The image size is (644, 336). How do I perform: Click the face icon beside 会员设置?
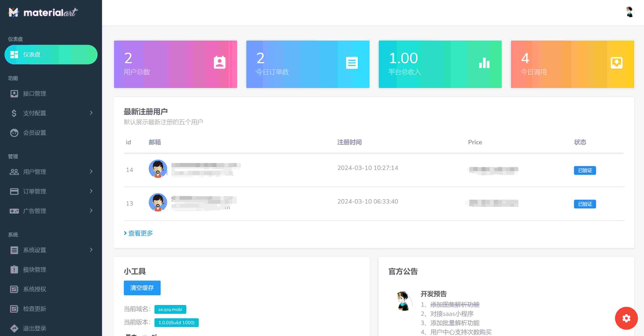tap(14, 133)
